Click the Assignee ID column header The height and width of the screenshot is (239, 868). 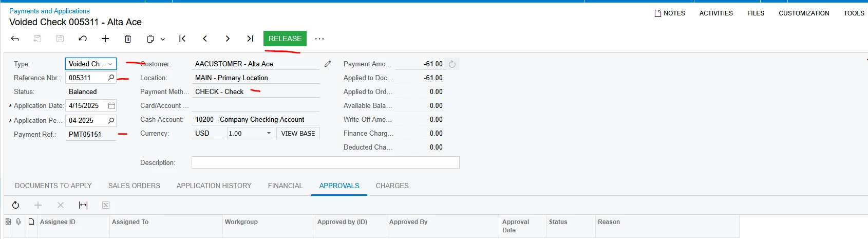click(73, 226)
